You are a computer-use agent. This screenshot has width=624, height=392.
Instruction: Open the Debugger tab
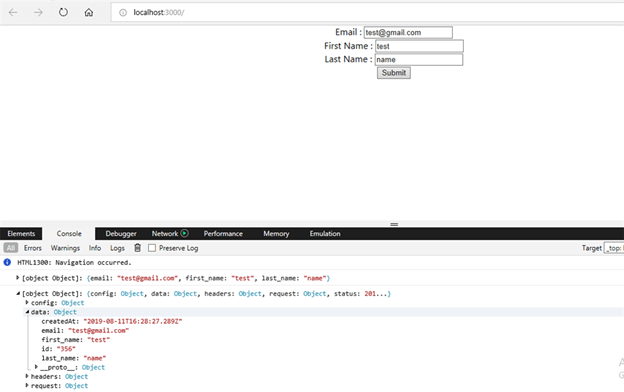[121, 234]
